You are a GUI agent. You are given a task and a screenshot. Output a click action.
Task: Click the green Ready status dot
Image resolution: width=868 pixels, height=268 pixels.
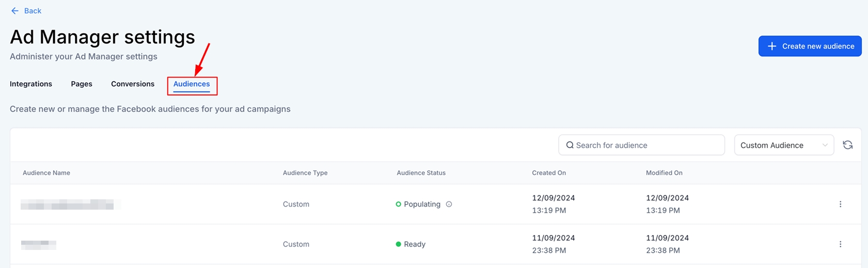coord(398,244)
